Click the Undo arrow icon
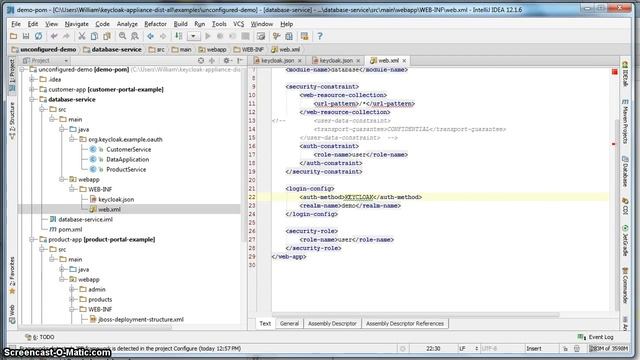 pos(54,36)
